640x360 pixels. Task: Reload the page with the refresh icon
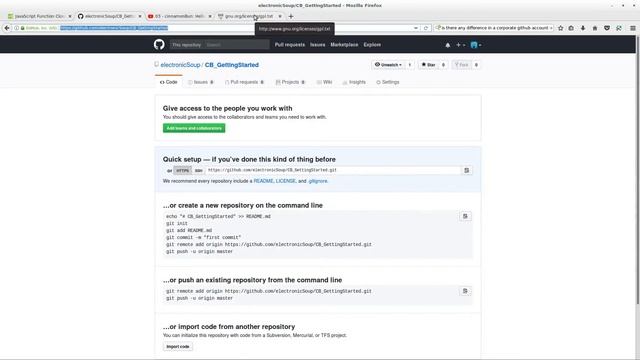426,28
